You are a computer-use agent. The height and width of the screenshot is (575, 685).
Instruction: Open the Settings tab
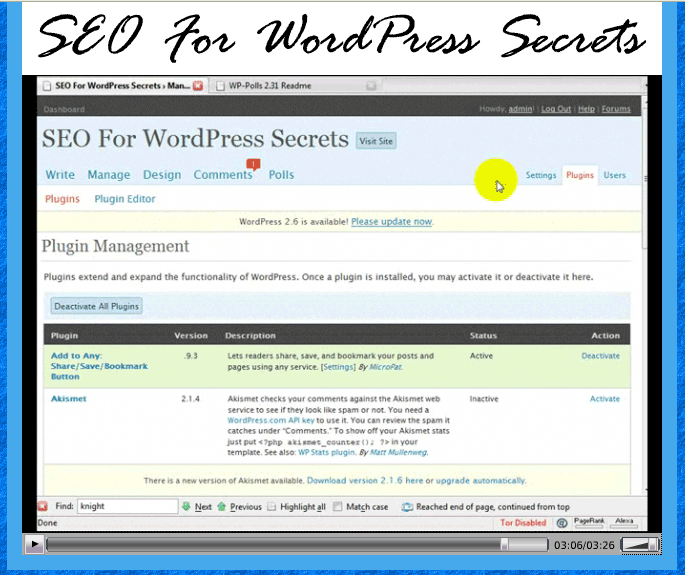click(541, 175)
